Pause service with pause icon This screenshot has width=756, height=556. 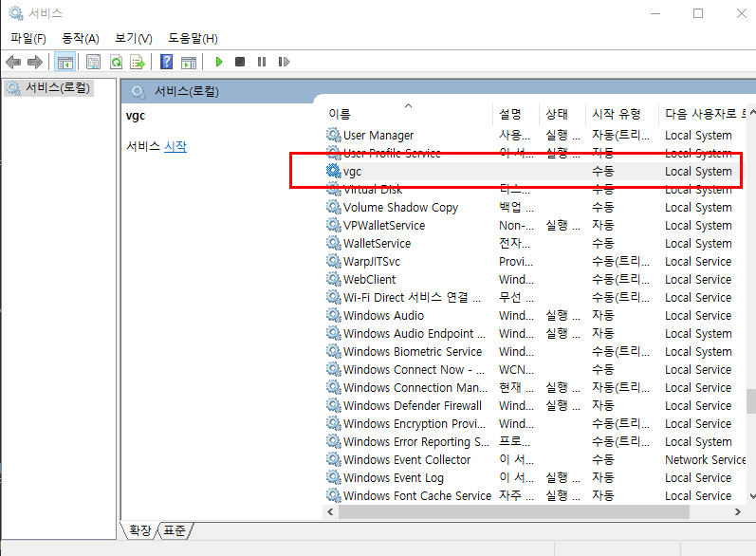click(262, 62)
